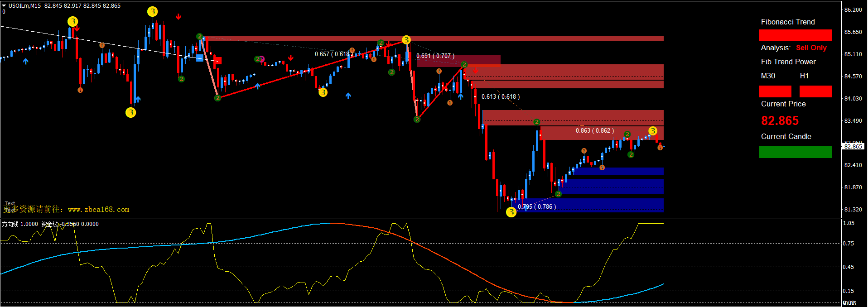Image resolution: width=868 pixels, height=307 pixels.
Task: Click red bar under Fibonacci Trend
Action: coord(796,35)
